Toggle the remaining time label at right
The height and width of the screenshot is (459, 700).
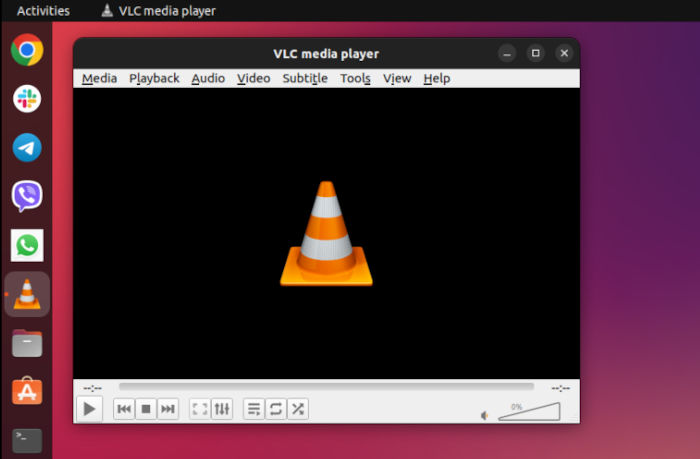click(x=560, y=388)
